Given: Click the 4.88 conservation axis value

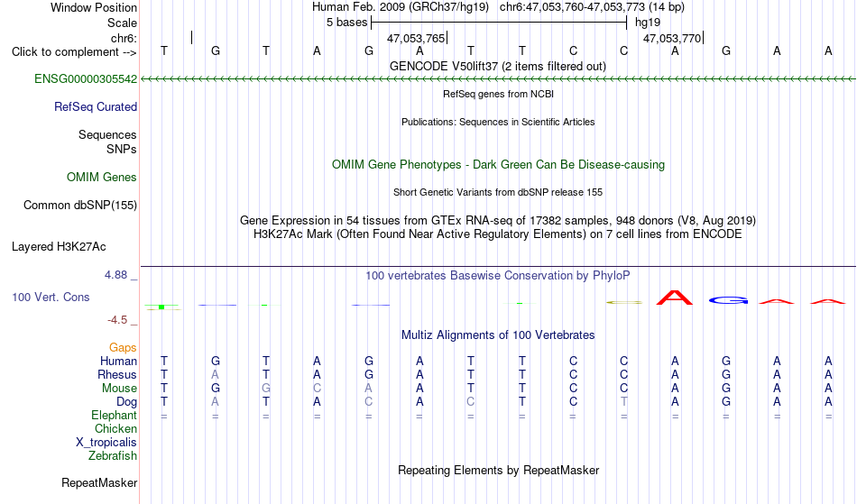Looking at the screenshot, I should tap(115, 275).
